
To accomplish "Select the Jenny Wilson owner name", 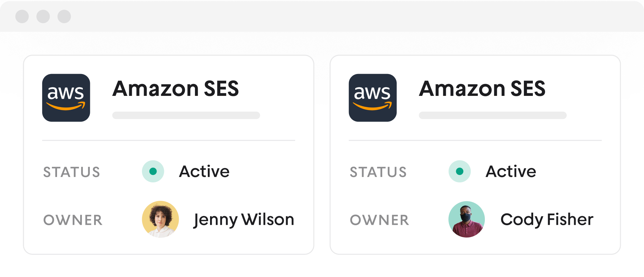I will click(x=244, y=220).
